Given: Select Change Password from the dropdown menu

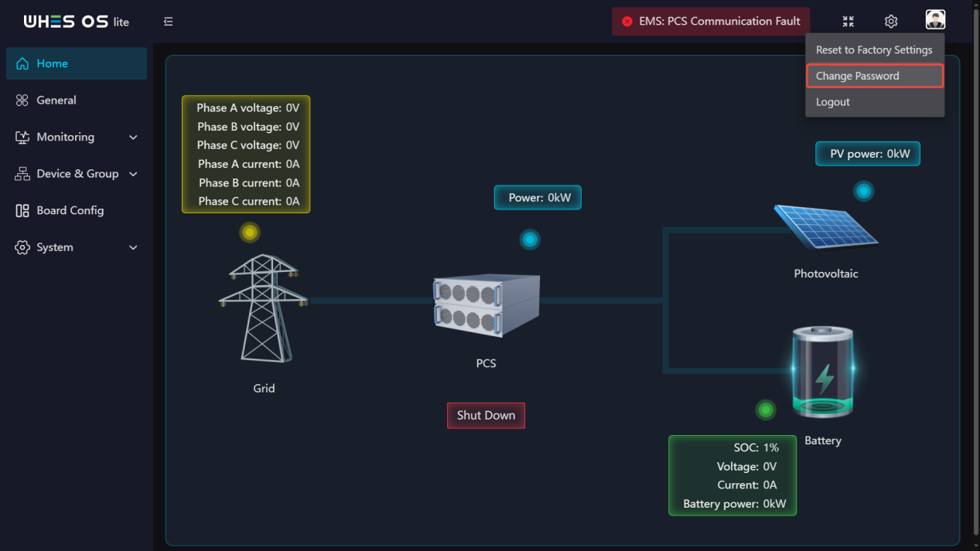Looking at the screenshot, I should coord(875,76).
